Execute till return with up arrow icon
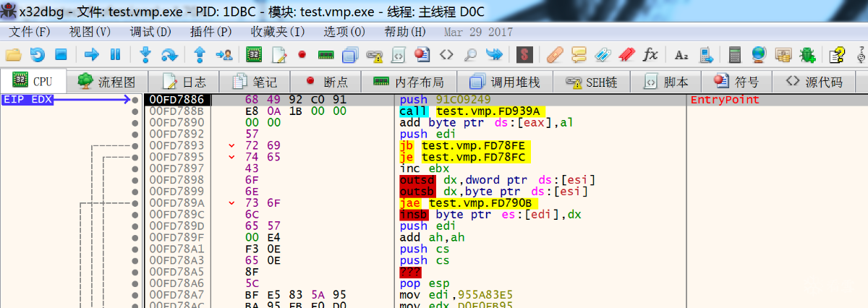The width and height of the screenshot is (868, 308). (x=200, y=54)
